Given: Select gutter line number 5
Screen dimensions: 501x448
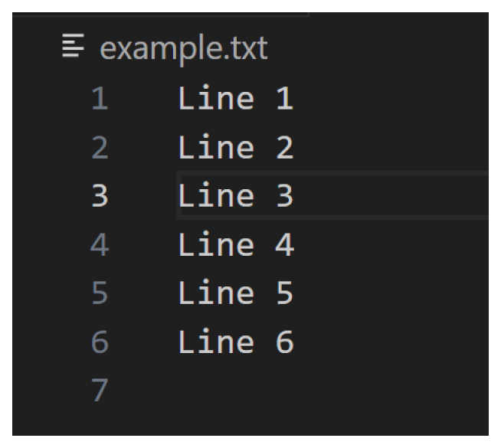Looking at the screenshot, I should (x=100, y=293).
